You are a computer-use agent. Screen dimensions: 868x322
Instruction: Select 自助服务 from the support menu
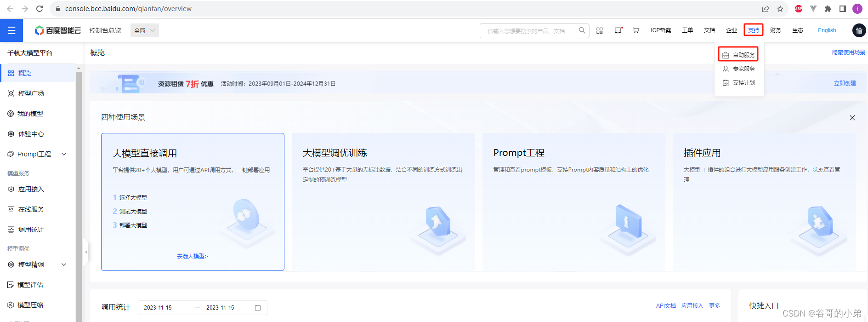coord(739,55)
